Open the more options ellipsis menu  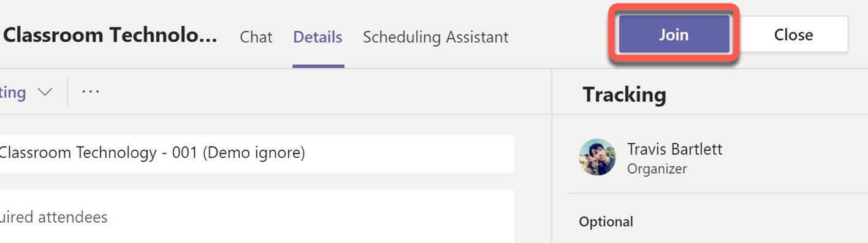click(90, 91)
